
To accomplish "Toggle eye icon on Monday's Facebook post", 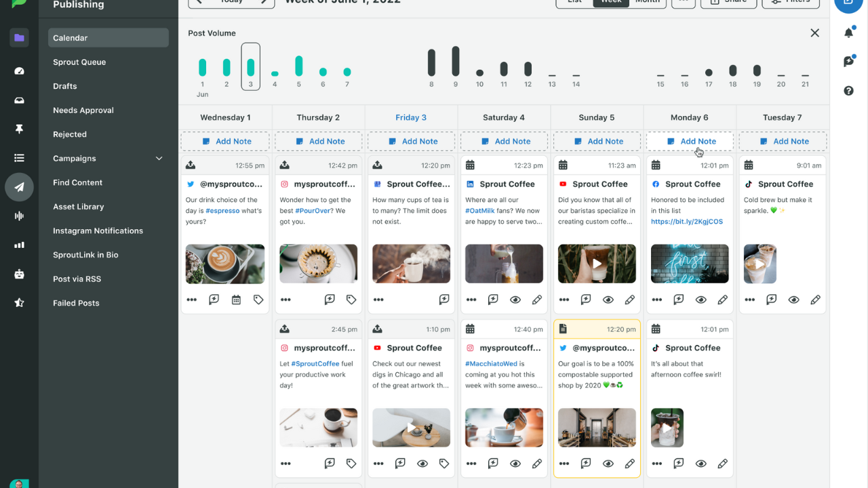I will coord(701,300).
